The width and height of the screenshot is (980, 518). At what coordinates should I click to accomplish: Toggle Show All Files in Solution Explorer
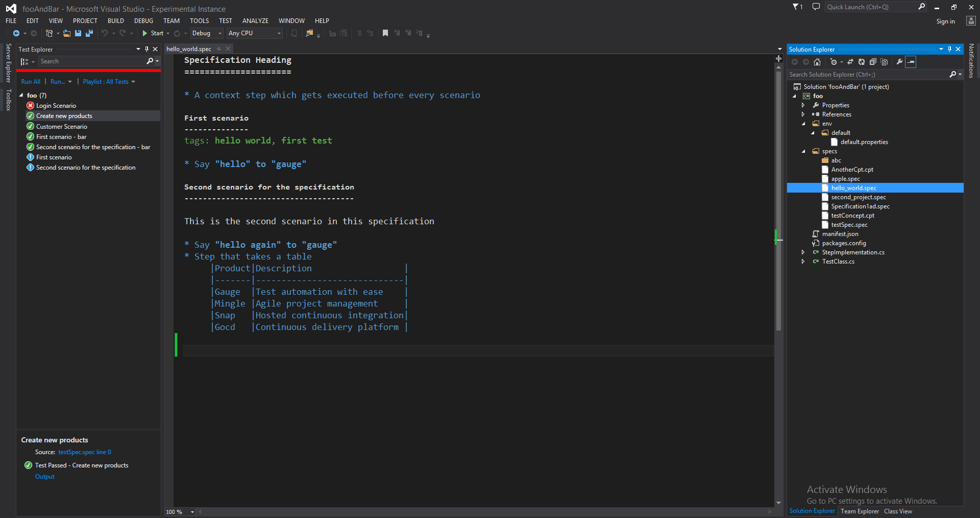coord(885,62)
